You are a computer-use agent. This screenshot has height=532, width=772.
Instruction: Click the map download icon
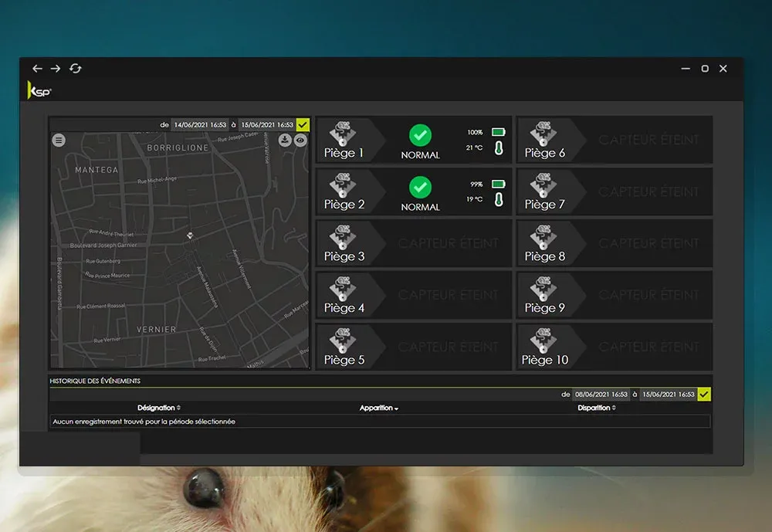(x=286, y=141)
